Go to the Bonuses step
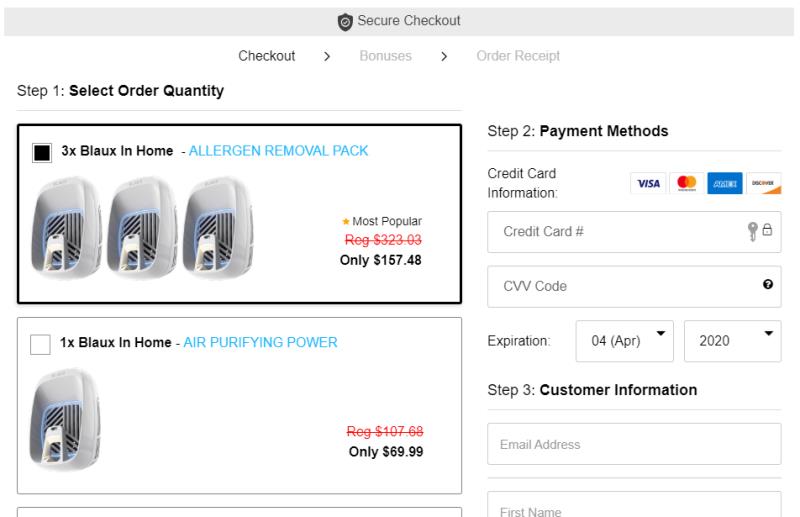 point(386,56)
